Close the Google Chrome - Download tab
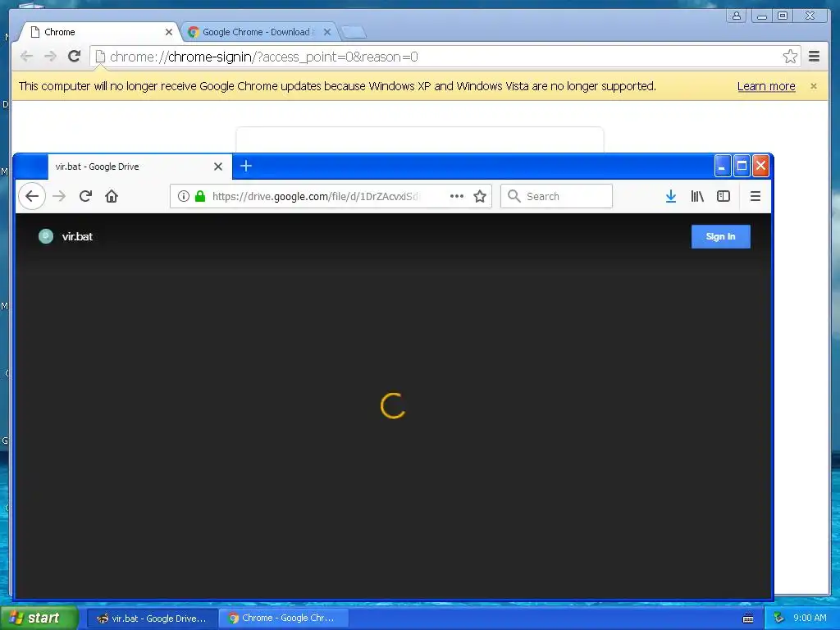Viewport: 840px width, 630px height. (327, 32)
